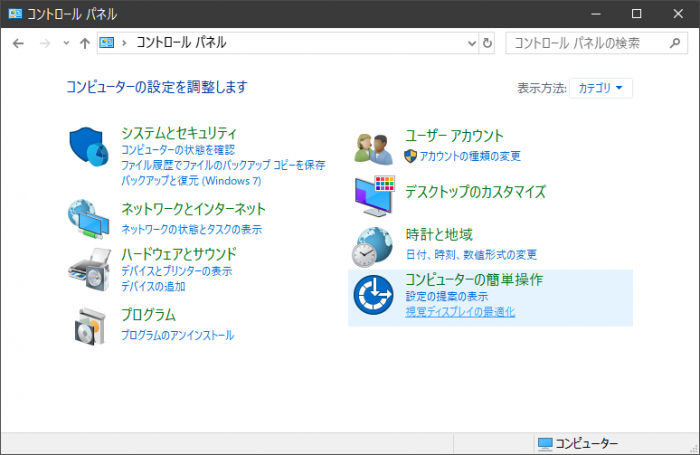Click the UAC shield beside アカウントの種類の変更
This screenshot has width=700, height=455.
point(410,156)
